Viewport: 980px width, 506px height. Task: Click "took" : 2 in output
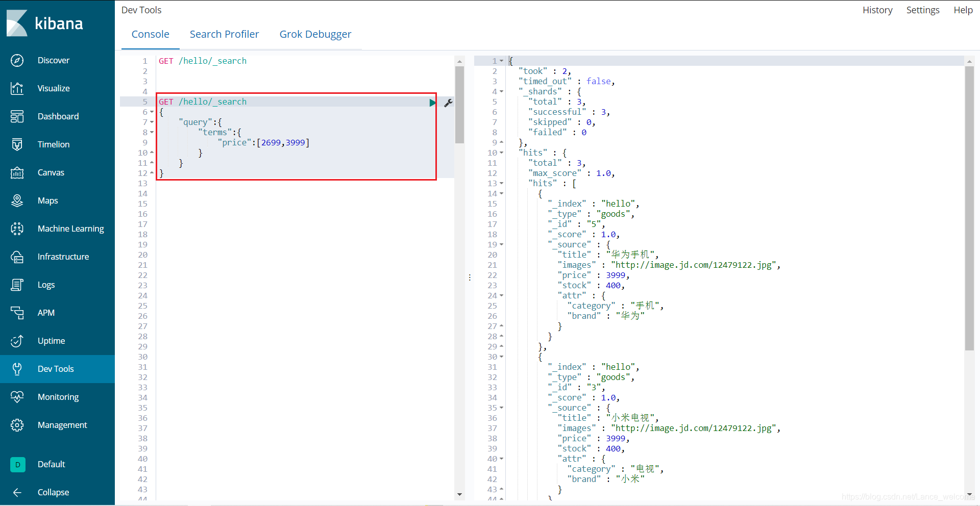545,71
